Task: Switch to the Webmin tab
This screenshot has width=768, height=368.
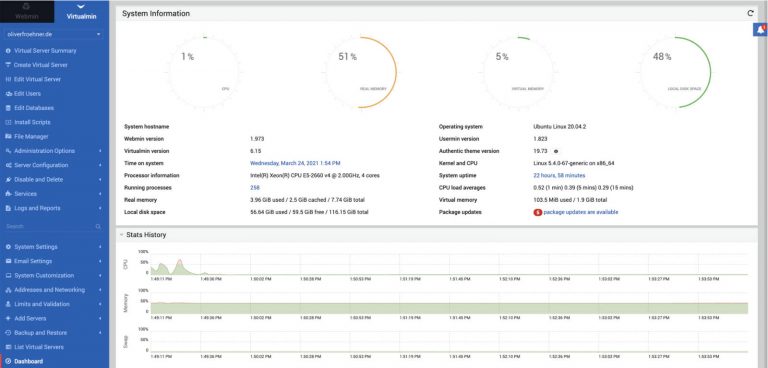Action: coord(26,12)
